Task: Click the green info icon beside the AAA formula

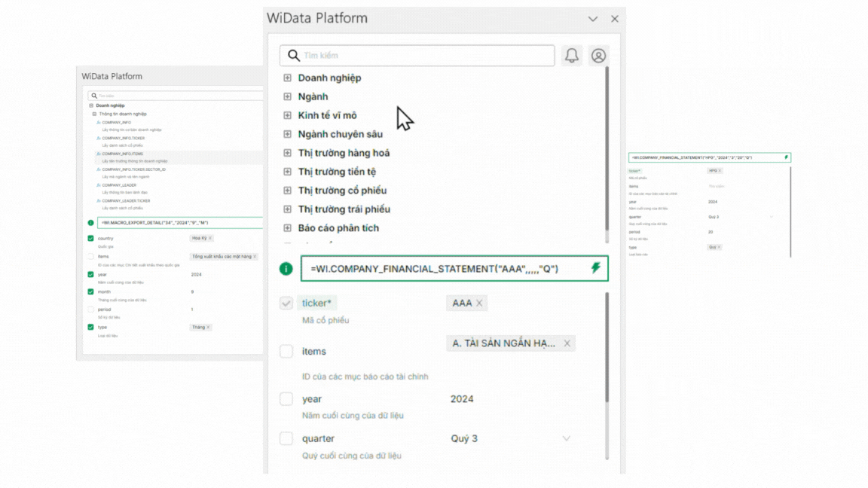Action: click(286, 269)
